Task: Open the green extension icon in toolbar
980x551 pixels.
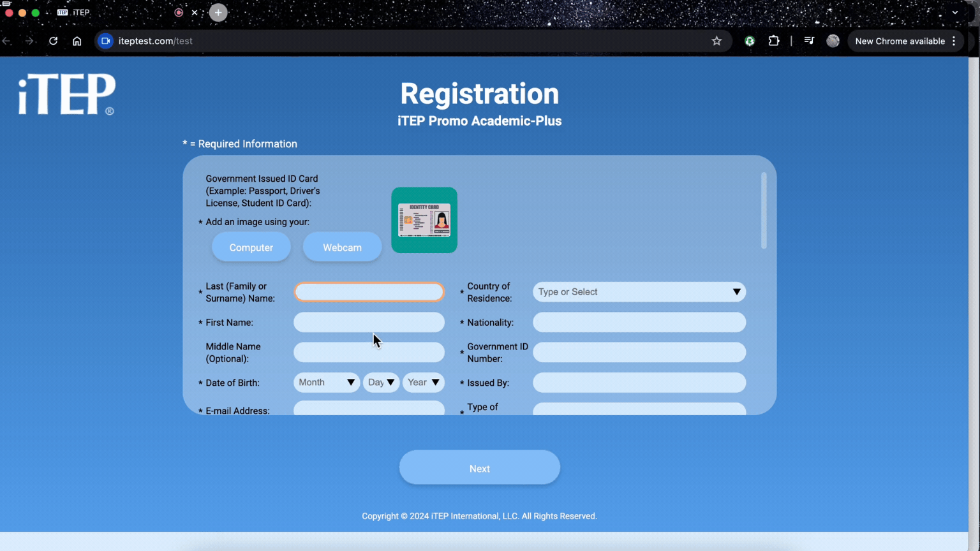Action: point(750,41)
